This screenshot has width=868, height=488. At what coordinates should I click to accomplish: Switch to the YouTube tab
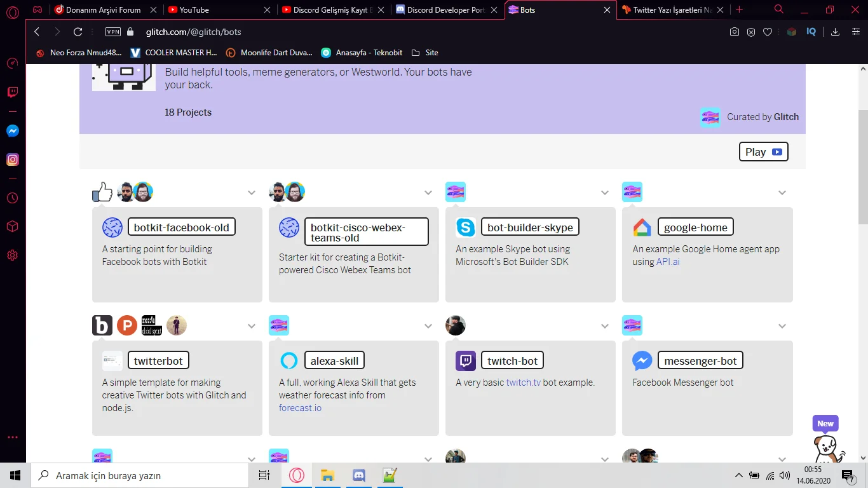(219, 10)
